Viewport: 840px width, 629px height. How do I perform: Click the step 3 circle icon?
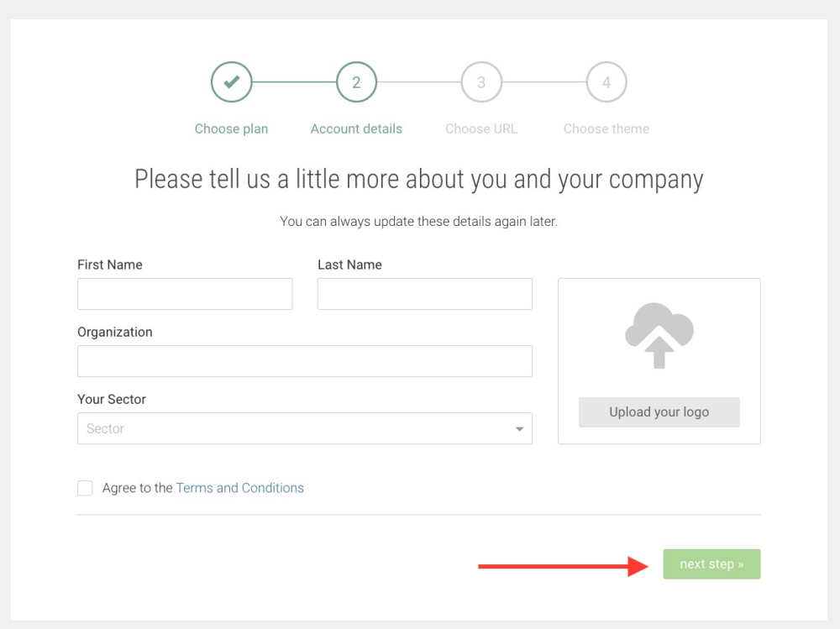481,82
